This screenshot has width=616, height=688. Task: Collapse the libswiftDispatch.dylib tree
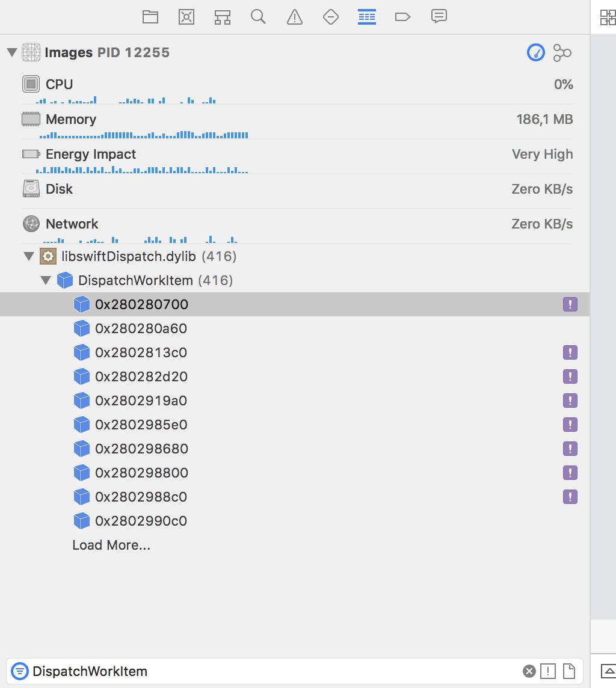(x=28, y=256)
